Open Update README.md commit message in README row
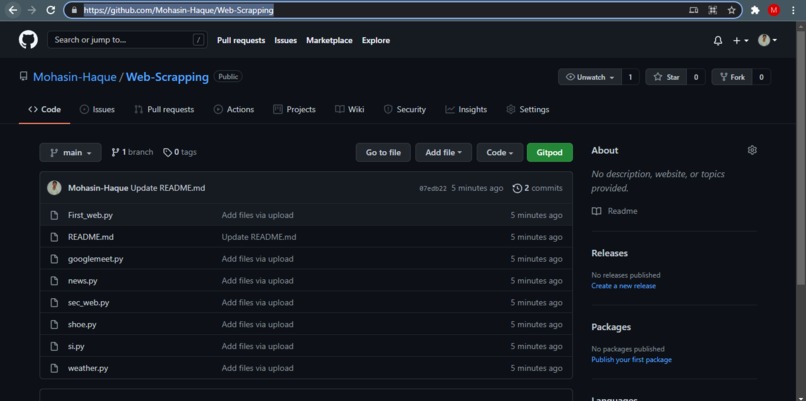Viewport: 806px width, 401px height. pos(259,237)
